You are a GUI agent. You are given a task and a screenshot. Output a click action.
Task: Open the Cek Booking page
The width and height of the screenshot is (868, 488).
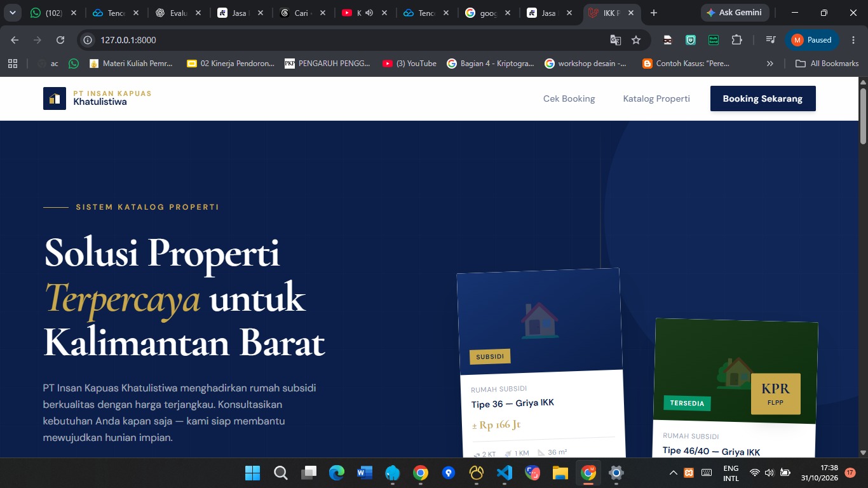(x=569, y=98)
